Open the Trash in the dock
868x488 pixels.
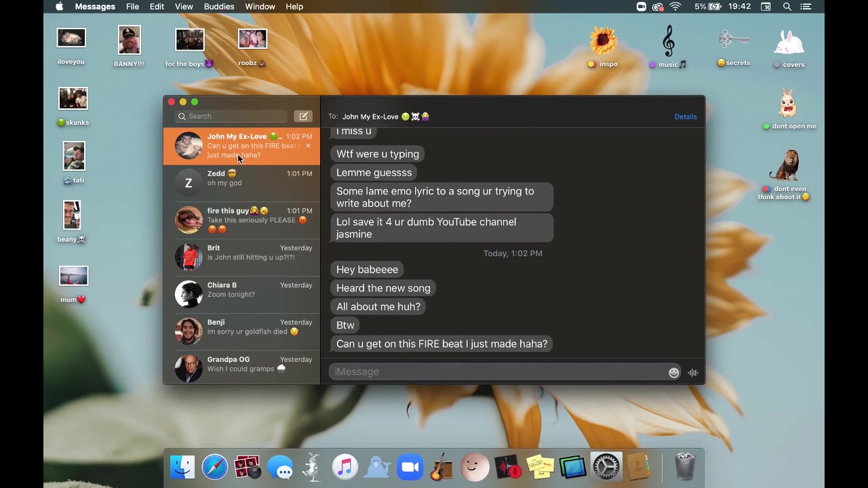coord(685,467)
